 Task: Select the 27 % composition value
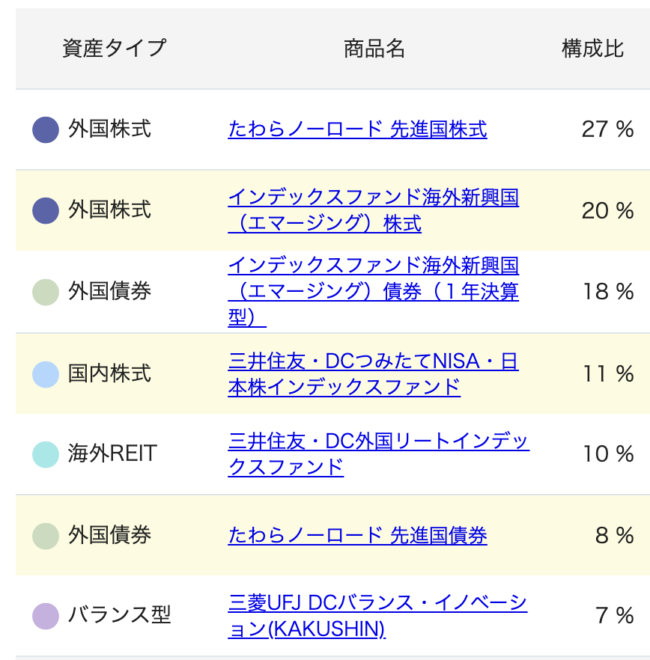coord(607,129)
